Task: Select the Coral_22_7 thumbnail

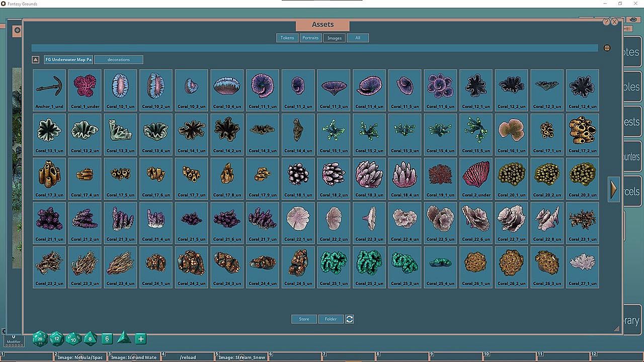Action: [x=511, y=223]
